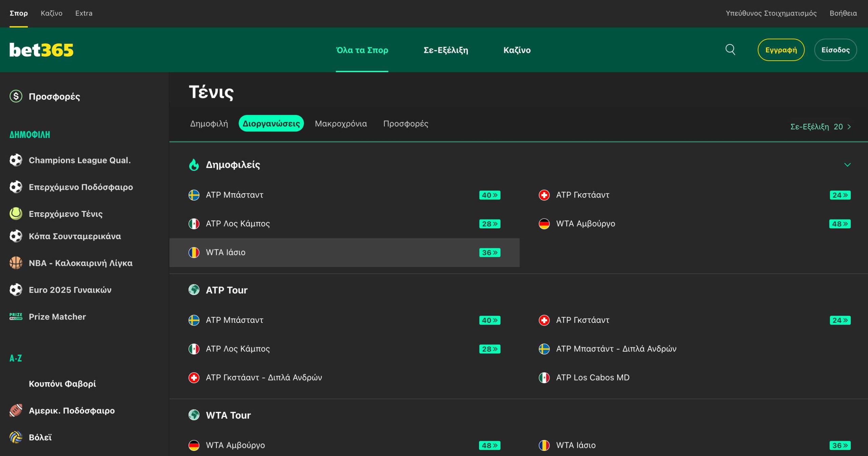This screenshot has height=456, width=868.
Task: Click soccer ball icon beside Επερχόμενο Ποδόσφαιρο
Action: 16,187
